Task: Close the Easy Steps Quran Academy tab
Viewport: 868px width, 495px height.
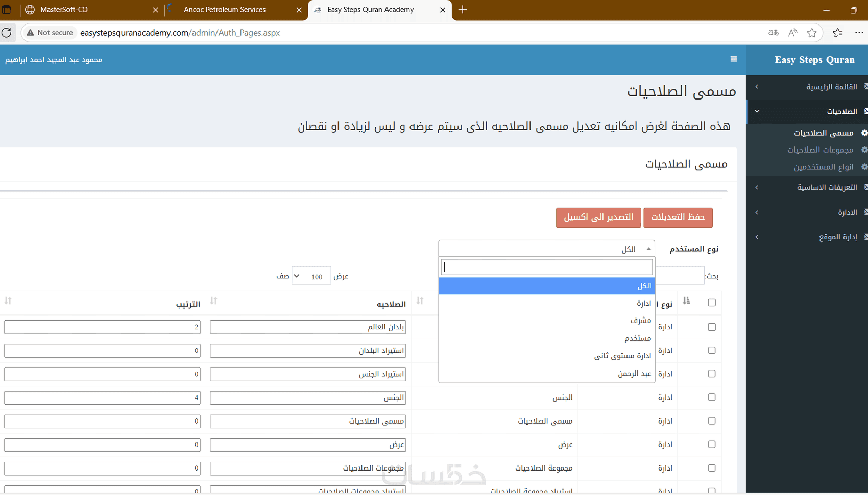Action: (443, 10)
